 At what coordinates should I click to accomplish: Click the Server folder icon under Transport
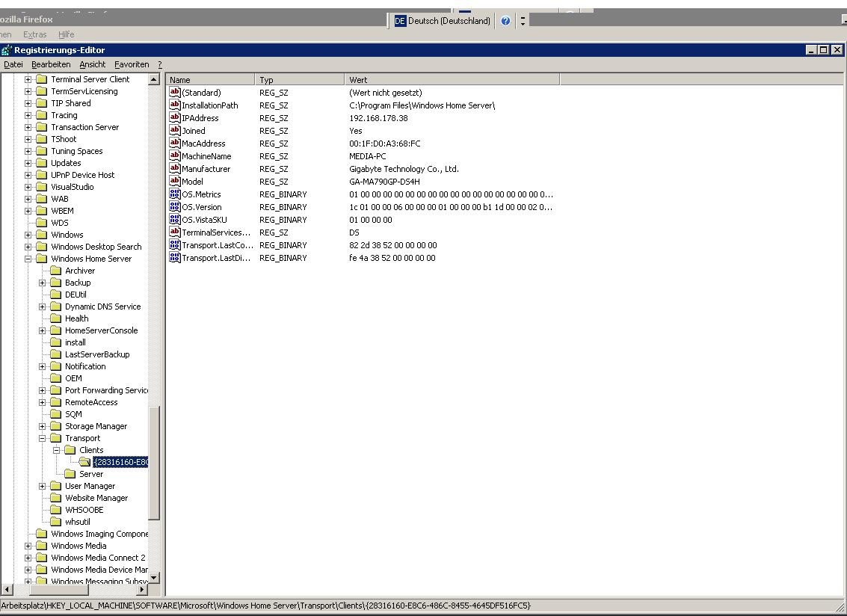[70, 474]
